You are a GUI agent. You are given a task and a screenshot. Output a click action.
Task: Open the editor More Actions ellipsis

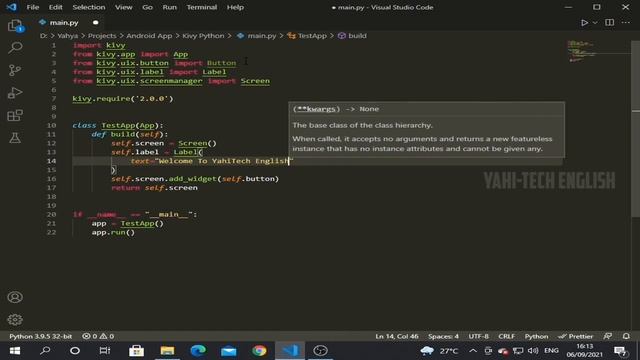[626, 22]
